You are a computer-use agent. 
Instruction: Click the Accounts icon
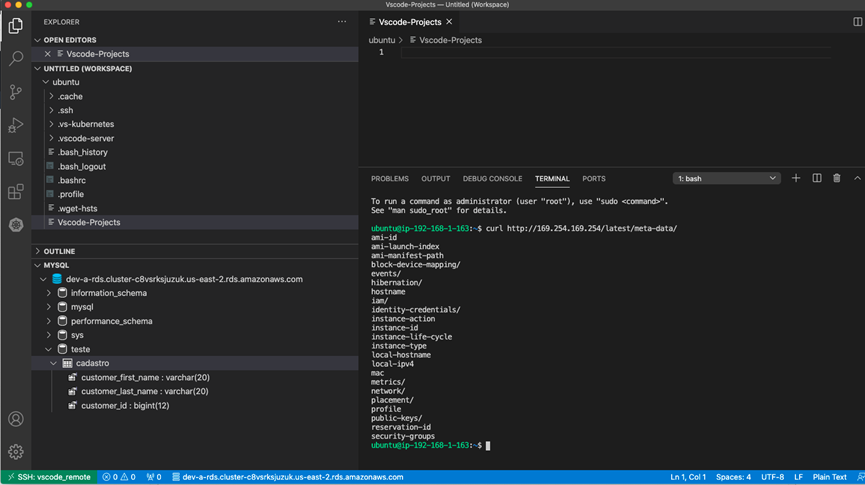[16, 419]
